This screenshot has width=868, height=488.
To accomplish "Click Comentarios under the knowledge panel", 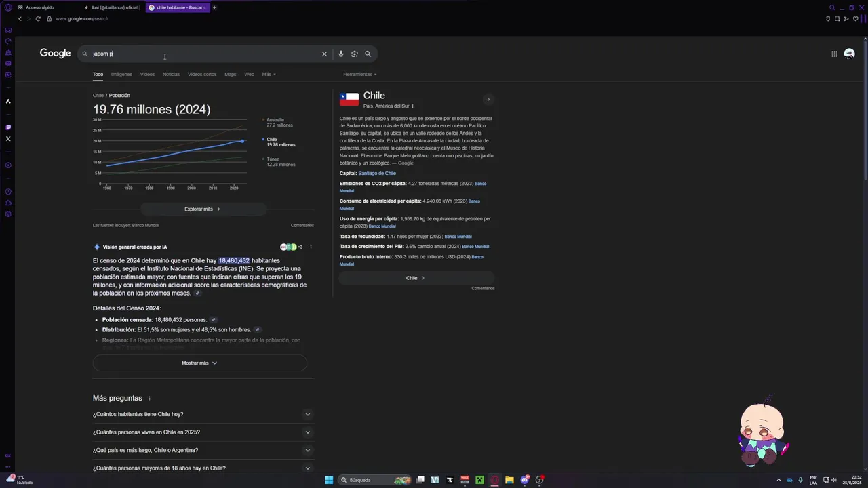I will click(x=483, y=289).
